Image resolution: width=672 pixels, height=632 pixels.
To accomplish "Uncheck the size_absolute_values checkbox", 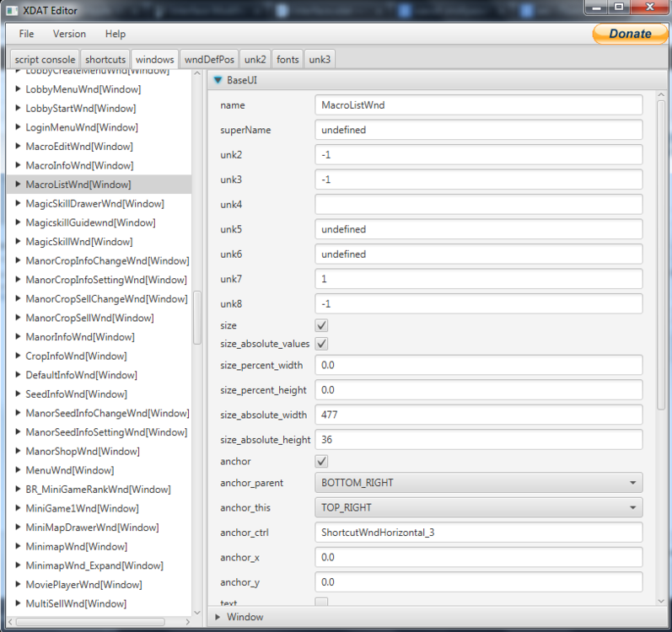I will [321, 344].
